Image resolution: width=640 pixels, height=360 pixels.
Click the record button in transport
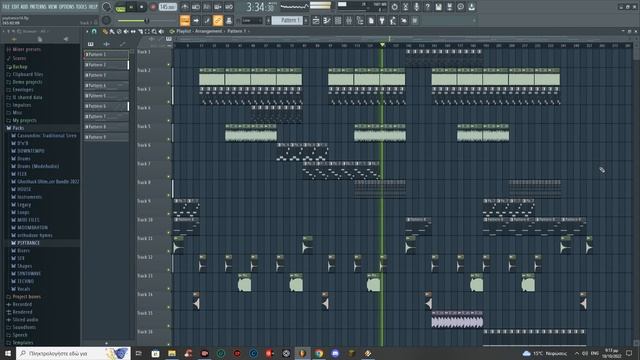(153, 7)
